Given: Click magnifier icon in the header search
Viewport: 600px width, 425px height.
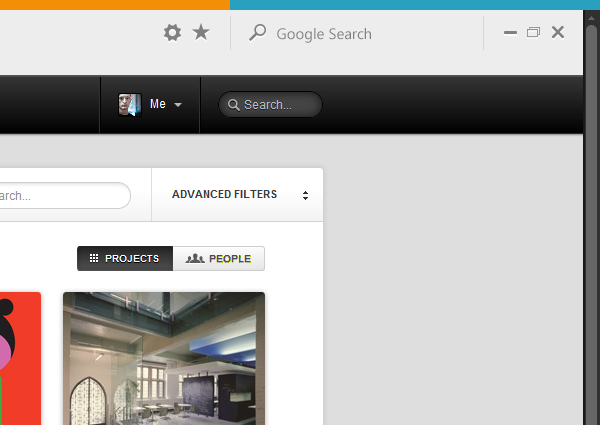Looking at the screenshot, I should pyautogui.click(x=233, y=105).
